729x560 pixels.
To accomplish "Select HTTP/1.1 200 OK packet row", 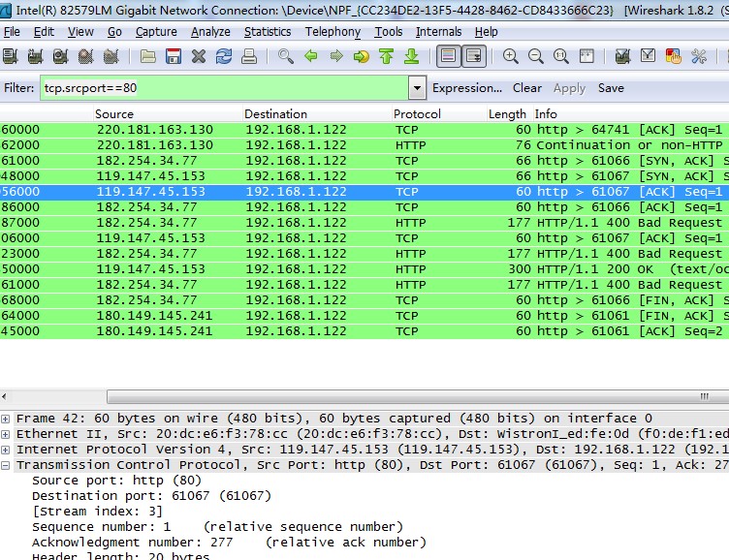I will point(364,269).
